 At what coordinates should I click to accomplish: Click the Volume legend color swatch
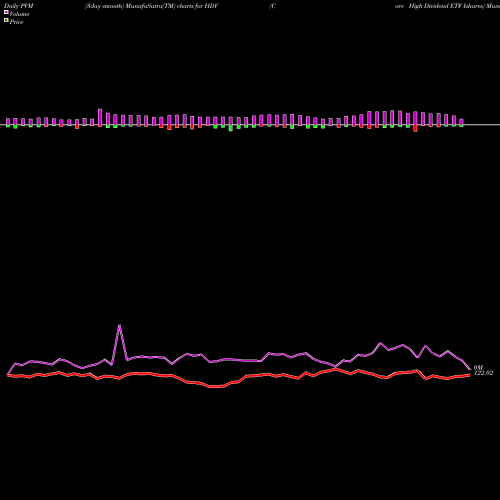coord(6,12)
